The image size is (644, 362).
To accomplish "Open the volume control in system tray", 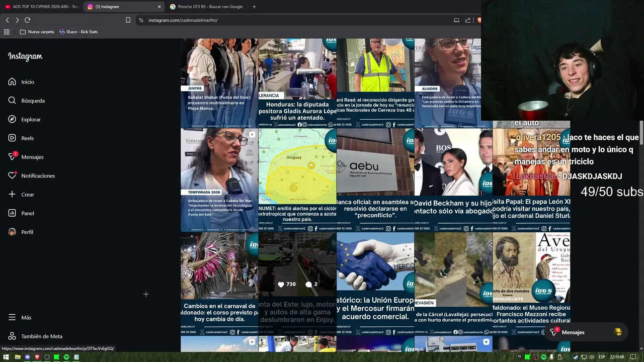I will tap(592, 357).
